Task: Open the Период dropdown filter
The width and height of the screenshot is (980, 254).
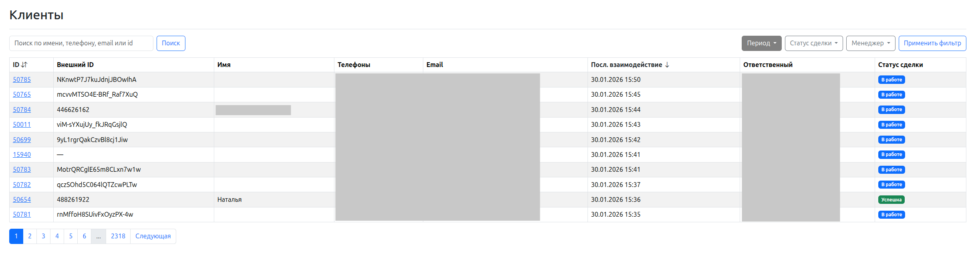Action: tap(761, 43)
